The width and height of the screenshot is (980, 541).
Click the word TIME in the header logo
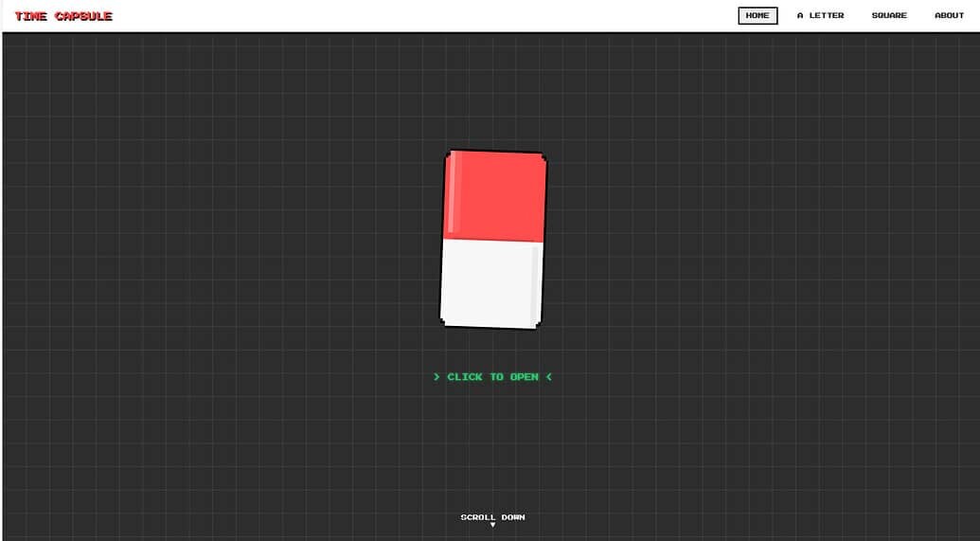point(31,16)
